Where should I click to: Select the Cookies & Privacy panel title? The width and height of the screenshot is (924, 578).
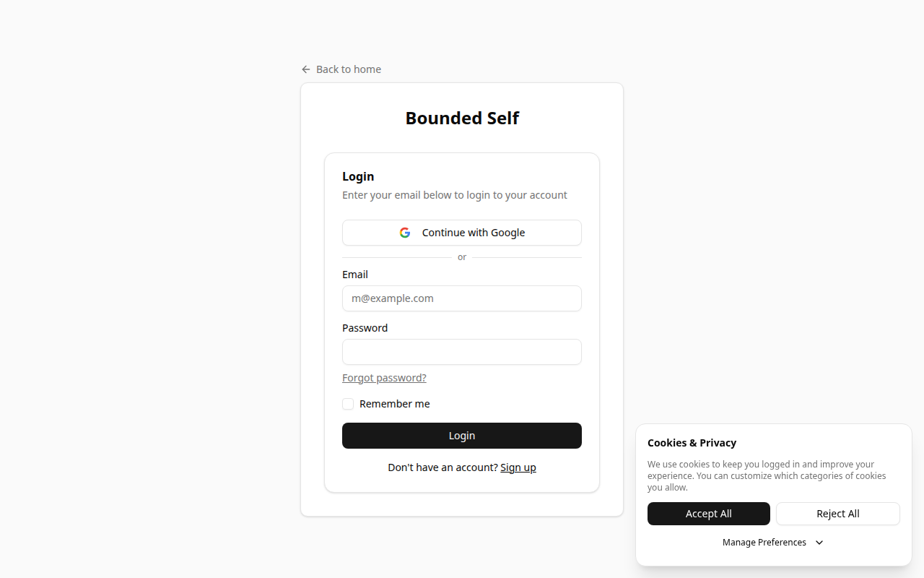pos(692,443)
